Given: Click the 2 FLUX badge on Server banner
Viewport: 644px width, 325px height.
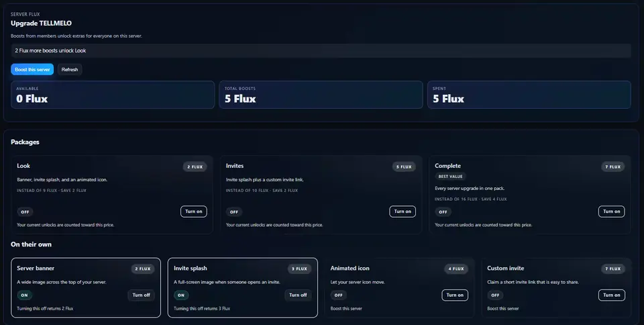Looking at the screenshot, I should click(143, 269).
